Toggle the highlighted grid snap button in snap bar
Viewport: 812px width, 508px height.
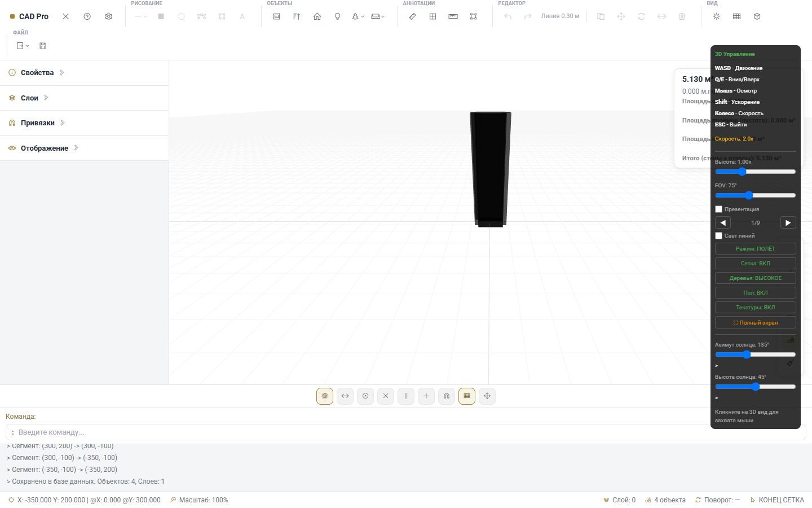tap(467, 396)
